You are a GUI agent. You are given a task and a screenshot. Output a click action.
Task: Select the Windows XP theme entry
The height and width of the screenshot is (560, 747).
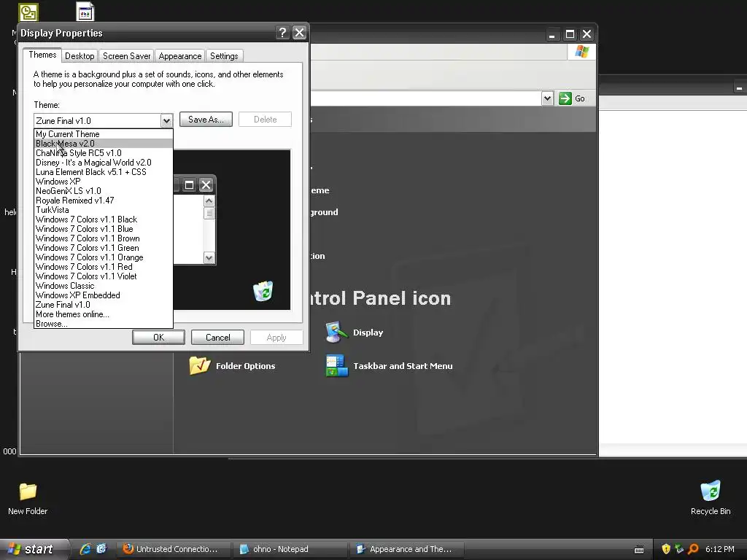pos(104,182)
